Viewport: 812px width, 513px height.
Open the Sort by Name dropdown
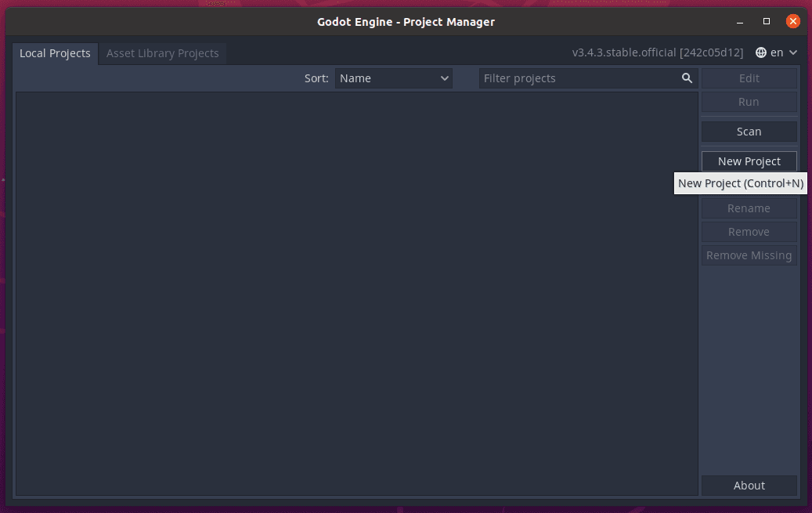click(x=394, y=78)
